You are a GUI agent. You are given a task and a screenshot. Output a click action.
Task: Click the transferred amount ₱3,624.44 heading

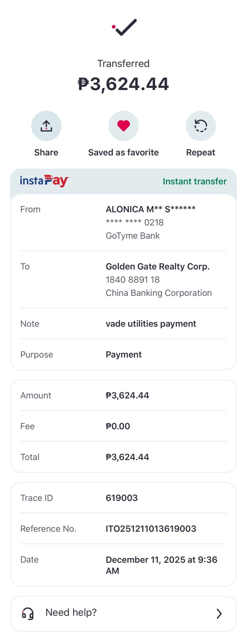point(123,84)
